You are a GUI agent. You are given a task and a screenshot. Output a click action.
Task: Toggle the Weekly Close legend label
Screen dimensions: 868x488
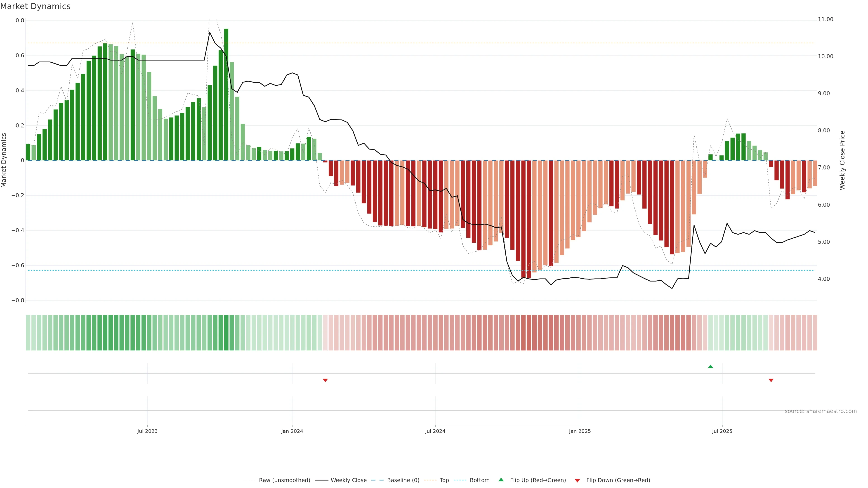click(348, 480)
